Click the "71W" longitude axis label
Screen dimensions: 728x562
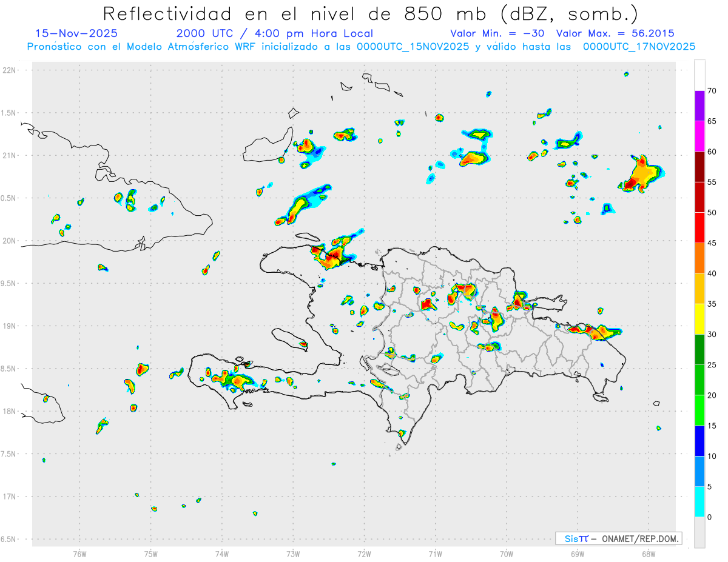pyautogui.click(x=435, y=554)
